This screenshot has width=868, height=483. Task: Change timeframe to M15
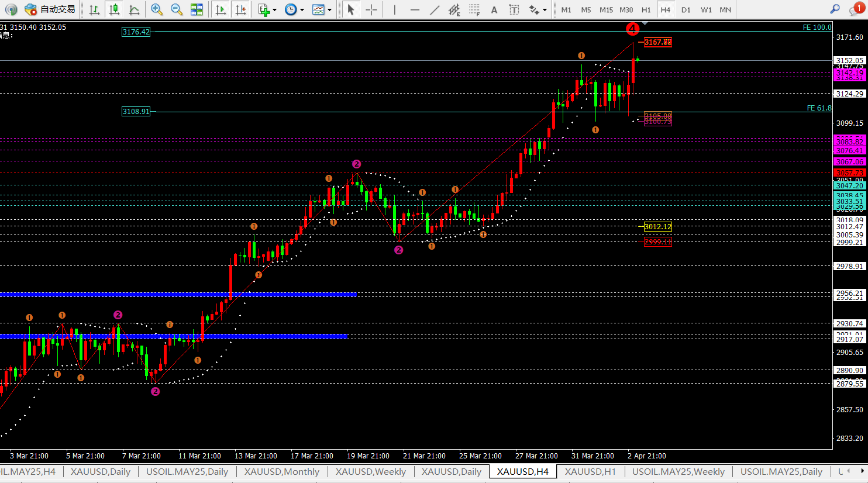click(606, 9)
